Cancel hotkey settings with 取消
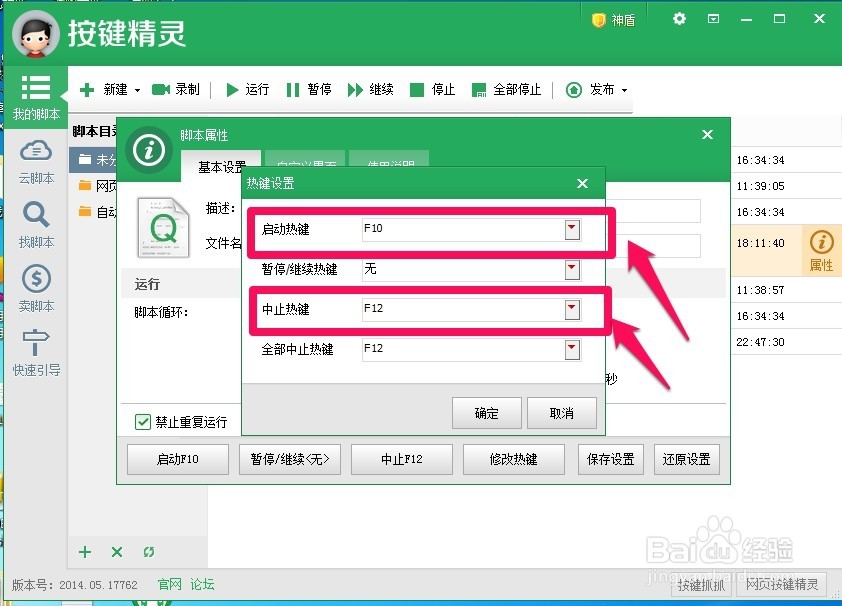 point(562,413)
